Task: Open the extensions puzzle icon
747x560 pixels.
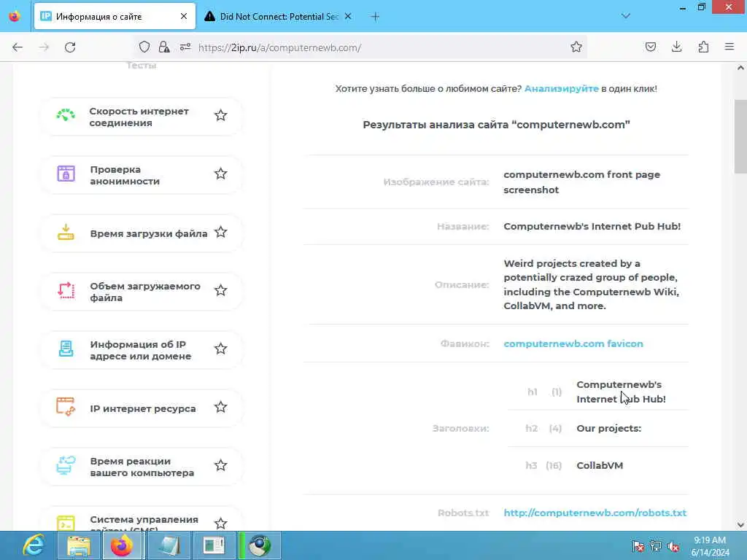Action: (x=703, y=47)
